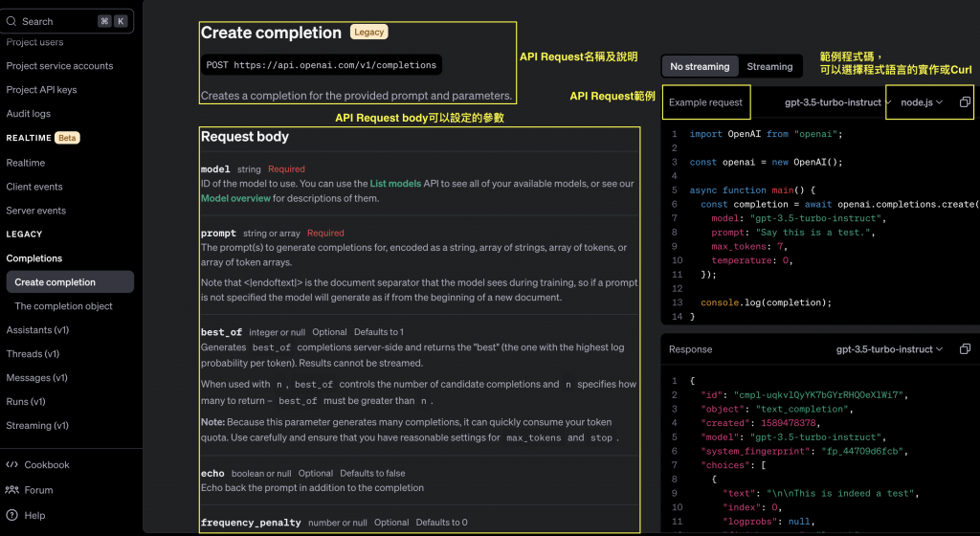Viewport: 980px width, 536px height.
Task: Click the Response panel label
Action: pos(691,349)
